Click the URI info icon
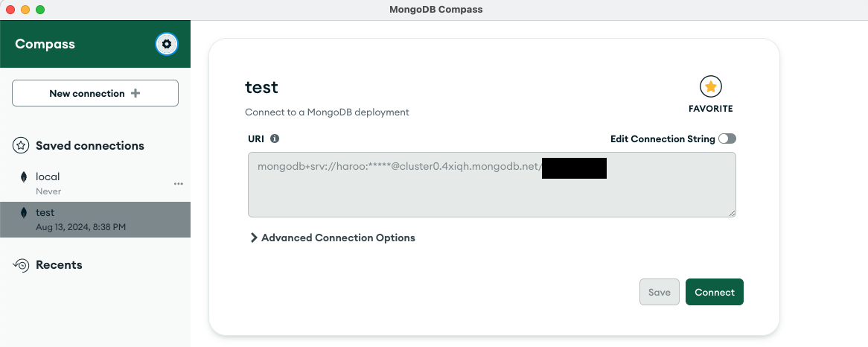 tap(275, 139)
